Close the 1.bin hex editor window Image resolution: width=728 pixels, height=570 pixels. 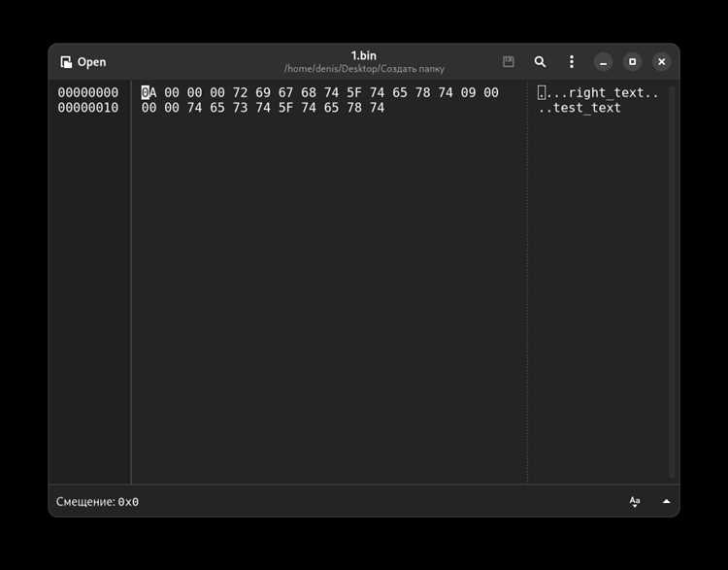[x=662, y=62]
